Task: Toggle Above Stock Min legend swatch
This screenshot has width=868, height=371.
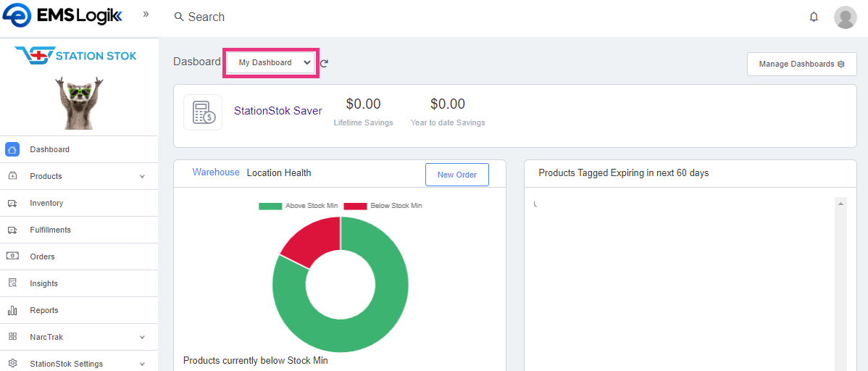Action: (x=271, y=206)
